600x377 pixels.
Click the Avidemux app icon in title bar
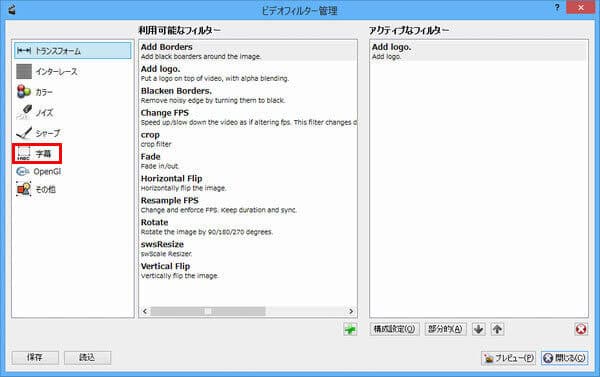(x=12, y=10)
